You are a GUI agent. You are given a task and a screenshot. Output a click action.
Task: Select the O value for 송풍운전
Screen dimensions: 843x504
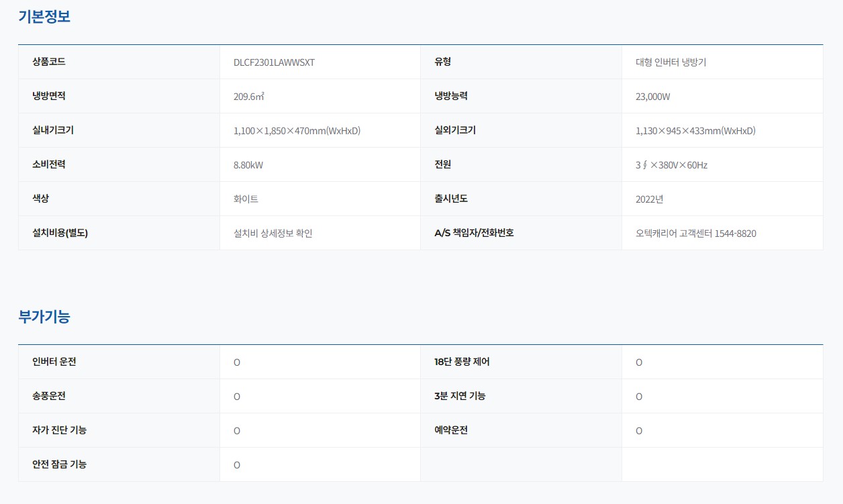pos(237,397)
